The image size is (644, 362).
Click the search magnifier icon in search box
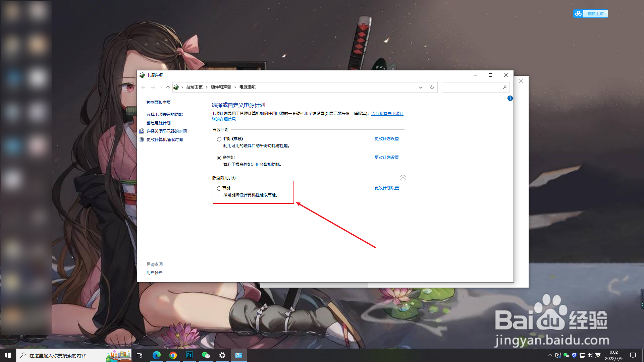pos(504,87)
